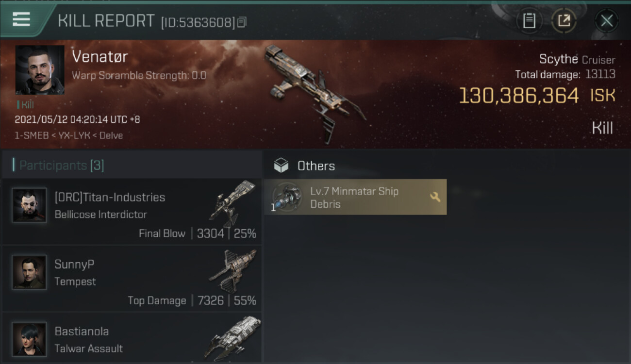Click the Others section box icon

(x=281, y=165)
